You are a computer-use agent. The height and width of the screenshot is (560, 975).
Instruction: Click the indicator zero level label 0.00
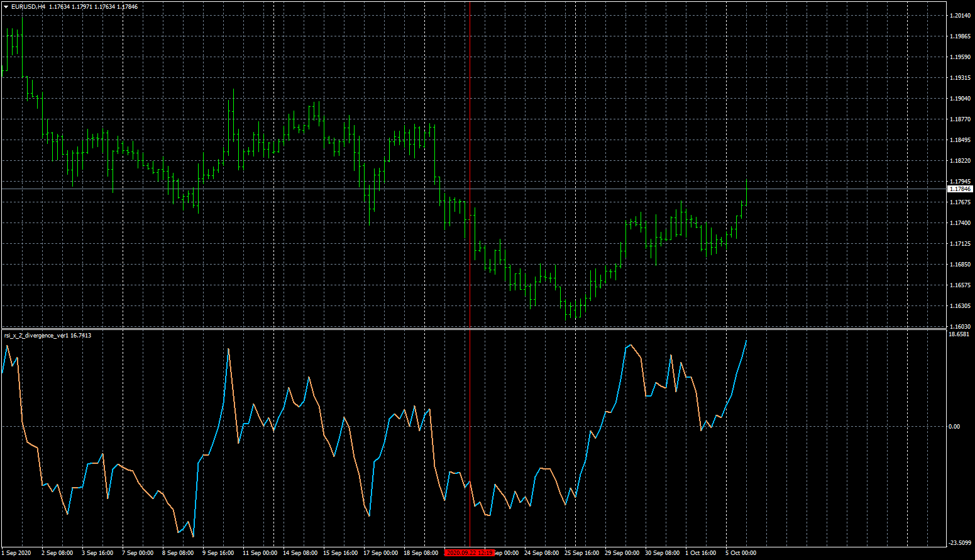coord(954,427)
